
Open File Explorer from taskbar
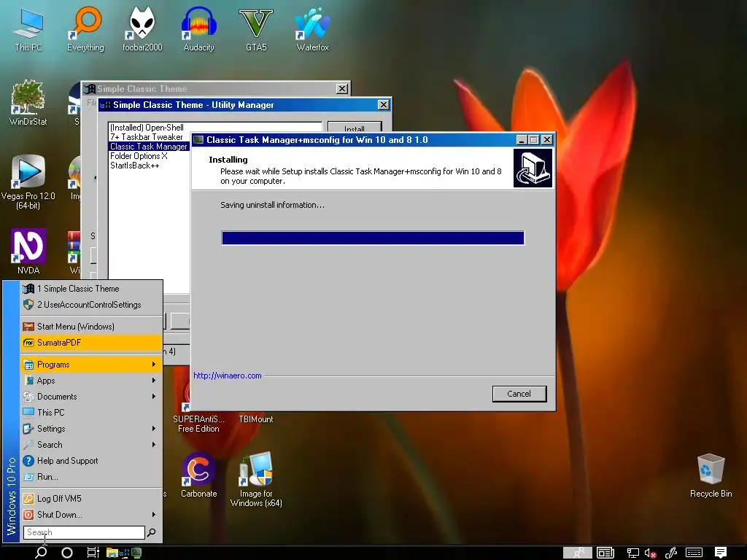pos(112,553)
